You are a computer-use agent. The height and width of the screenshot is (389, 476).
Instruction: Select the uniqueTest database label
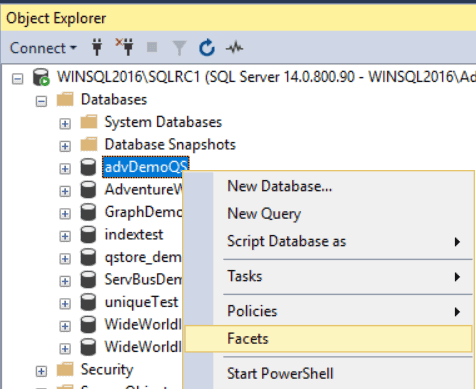pos(141,302)
